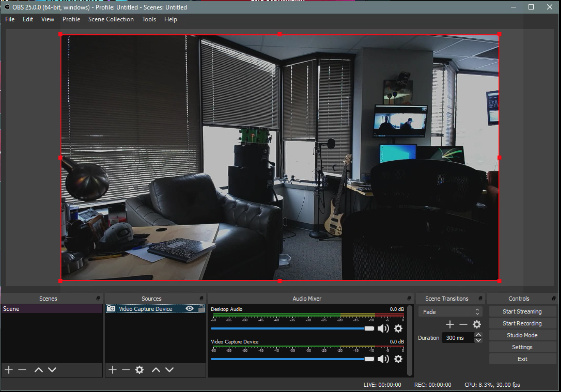Add a new source with plus icon
Screen dimensions: 561x392
pos(112,370)
